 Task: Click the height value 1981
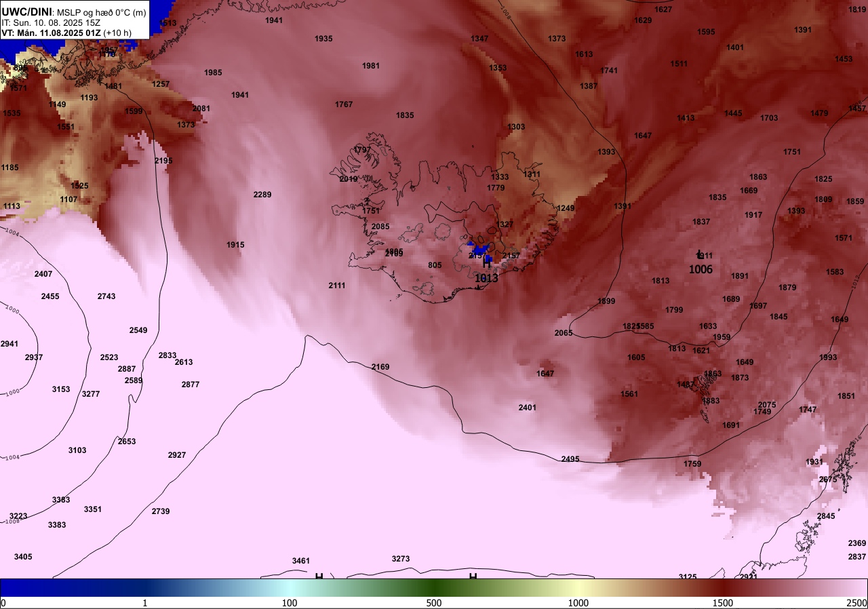[371, 66]
